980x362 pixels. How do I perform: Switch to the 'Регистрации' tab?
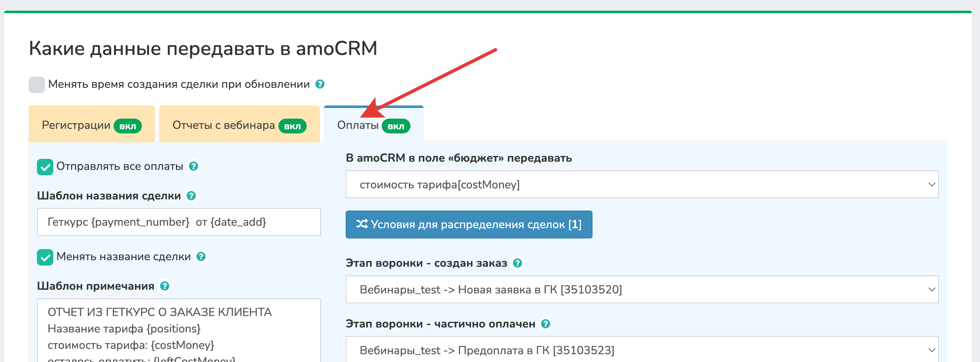91,125
